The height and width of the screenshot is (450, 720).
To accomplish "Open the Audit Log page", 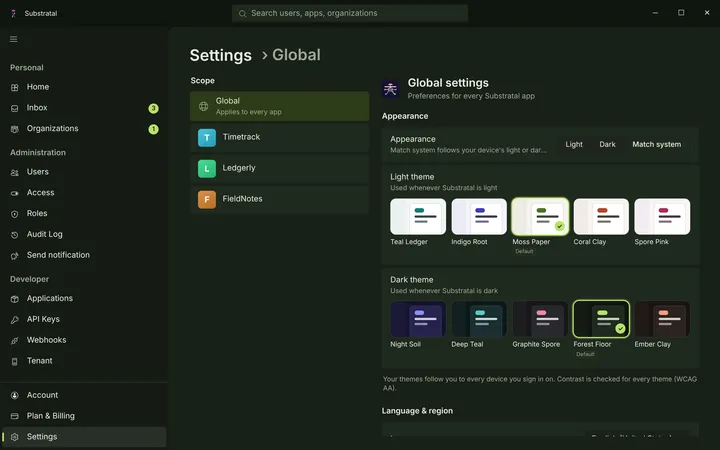I will point(84,235).
